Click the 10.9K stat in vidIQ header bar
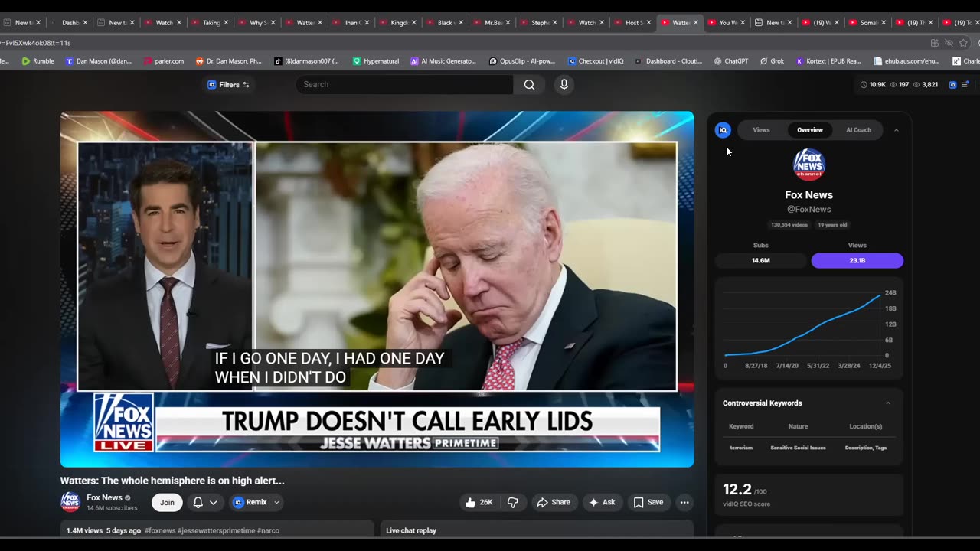Screen dimensions: 980x551 point(874,84)
